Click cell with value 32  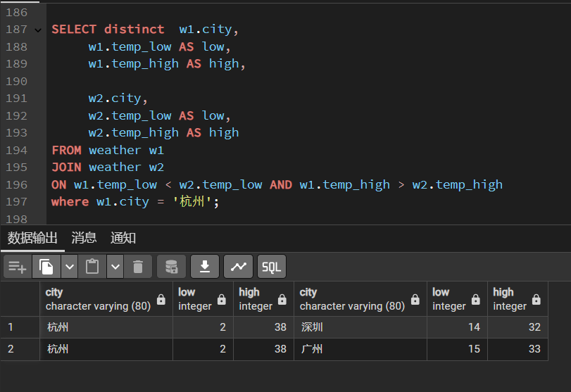pos(517,327)
